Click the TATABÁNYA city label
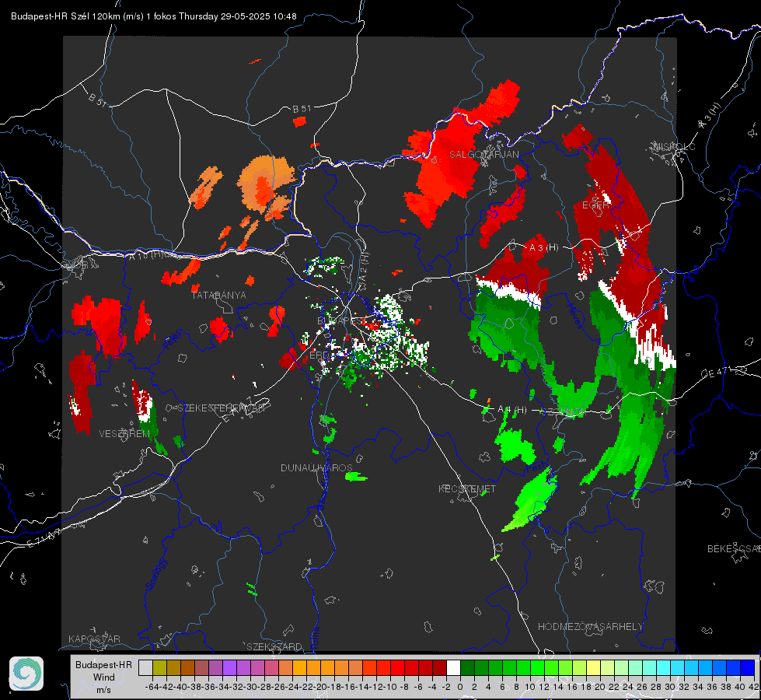 tap(219, 296)
